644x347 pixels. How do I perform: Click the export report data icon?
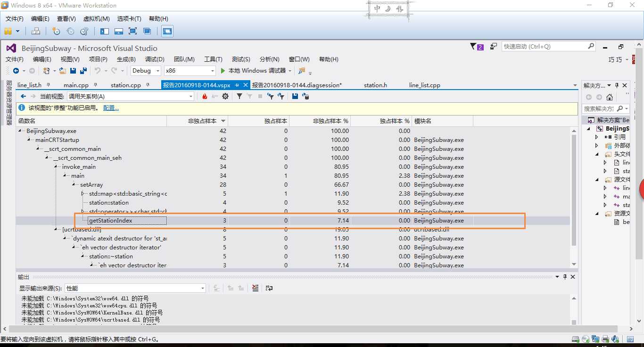[305, 96]
